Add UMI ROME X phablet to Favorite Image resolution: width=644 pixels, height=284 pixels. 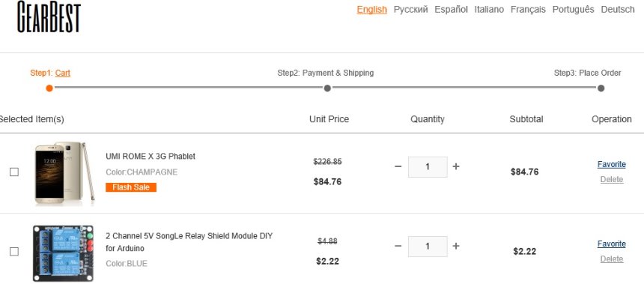pos(612,164)
